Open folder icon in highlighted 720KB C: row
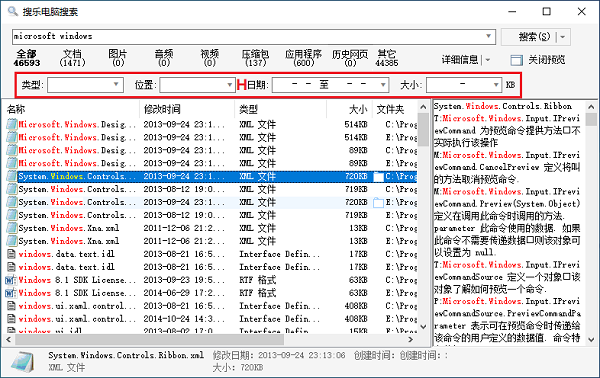The width and height of the screenshot is (600, 378). [x=378, y=176]
